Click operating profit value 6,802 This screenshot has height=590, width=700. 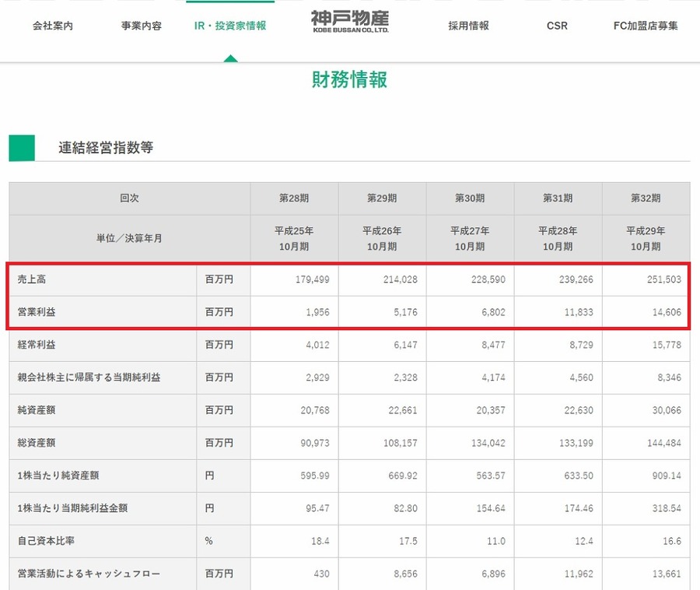tap(493, 312)
